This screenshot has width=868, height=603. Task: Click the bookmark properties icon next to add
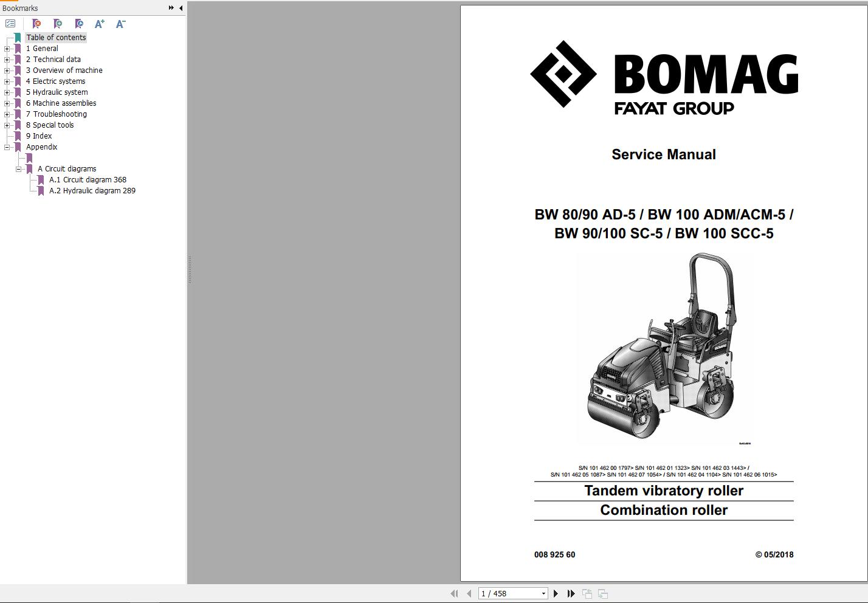pyautogui.click(x=79, y=24)
